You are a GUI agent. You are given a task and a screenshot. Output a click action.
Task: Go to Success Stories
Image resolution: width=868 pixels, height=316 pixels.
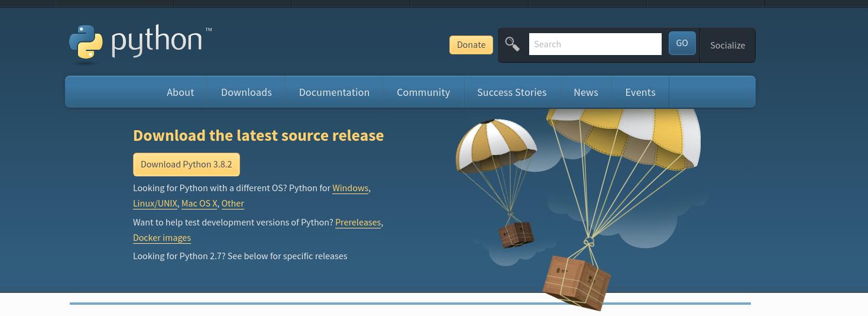[511, 92]
